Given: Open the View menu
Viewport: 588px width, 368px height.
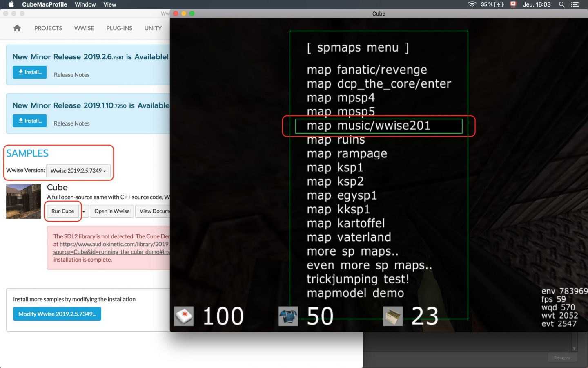Looking at the screenshot, I should [x=109, y=4].
